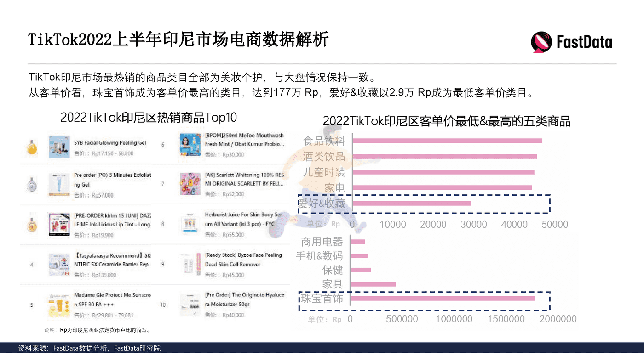Click the price 'Rp30.000'
644x362 pixels.
pyautogui.click(x=233, y=155)
